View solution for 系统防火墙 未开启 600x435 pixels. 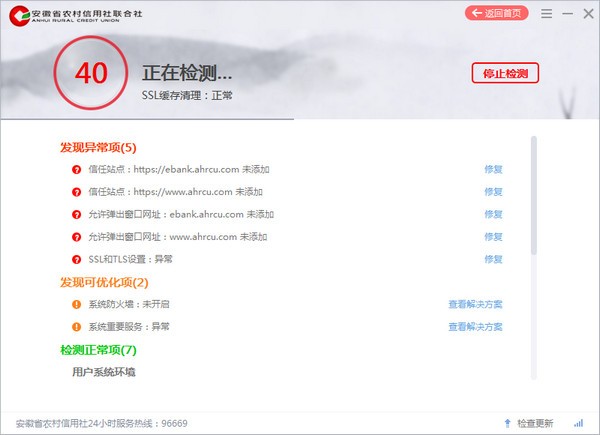475,305
